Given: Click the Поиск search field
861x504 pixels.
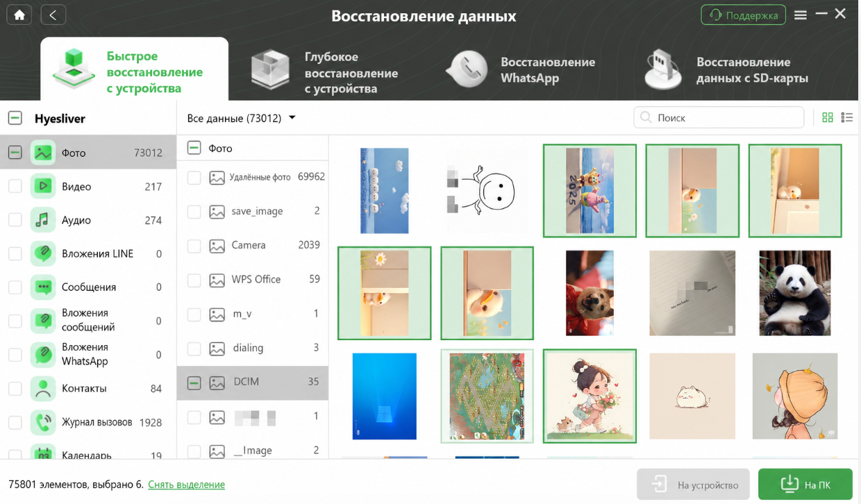Looking at the screenshot, I should (x=719, y=117).
